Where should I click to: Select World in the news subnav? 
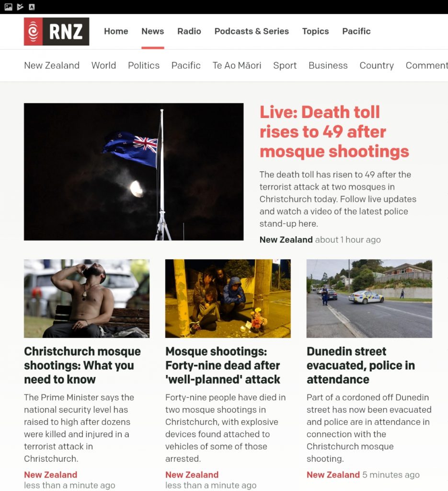pyautogui.click(x=103, y=65)
